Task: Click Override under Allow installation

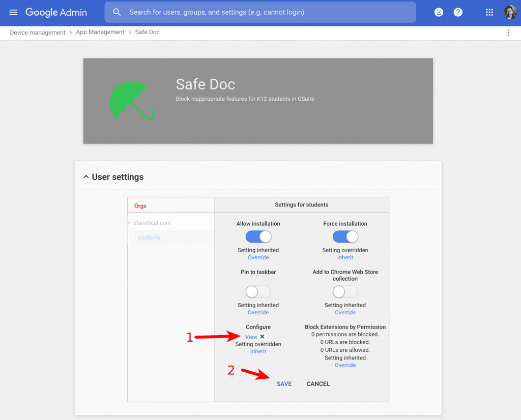Action: 258,258
